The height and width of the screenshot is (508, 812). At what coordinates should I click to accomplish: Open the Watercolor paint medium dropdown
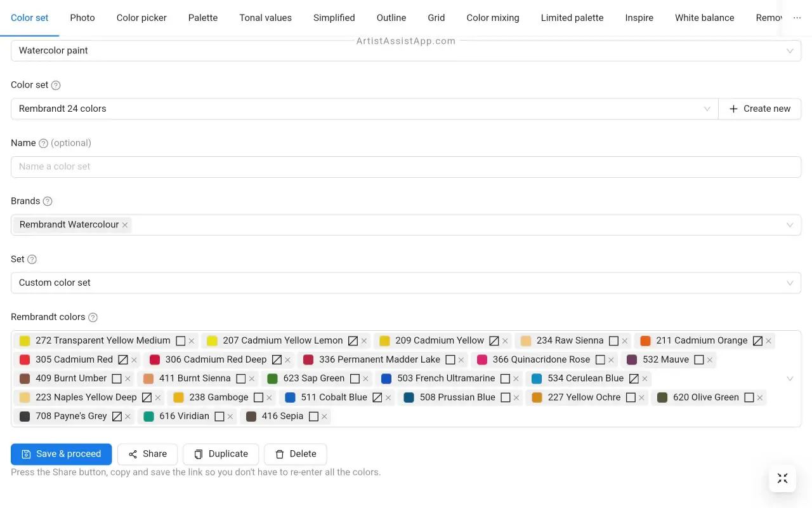point(406,51)
